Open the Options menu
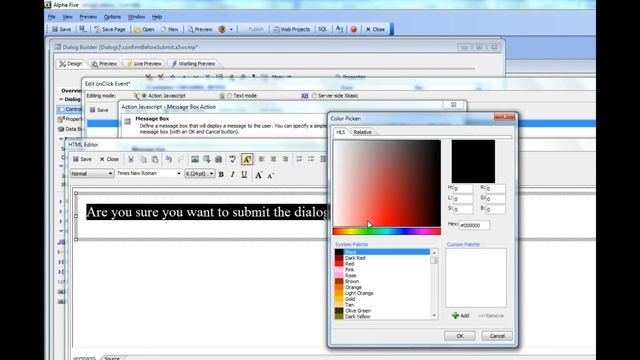The image size is (640, 360). 112,17
